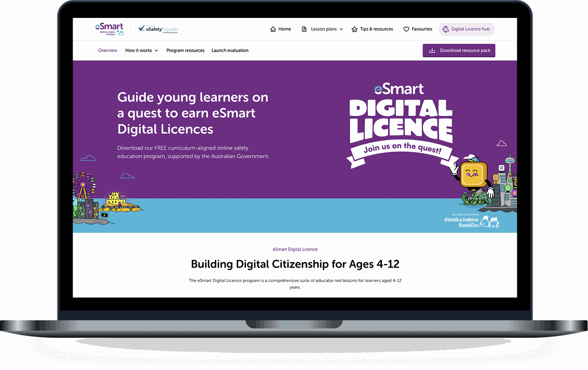This screenshot has width=588, height=370.
Task: Open the How it works tab
Action: [x=138, y=51]
